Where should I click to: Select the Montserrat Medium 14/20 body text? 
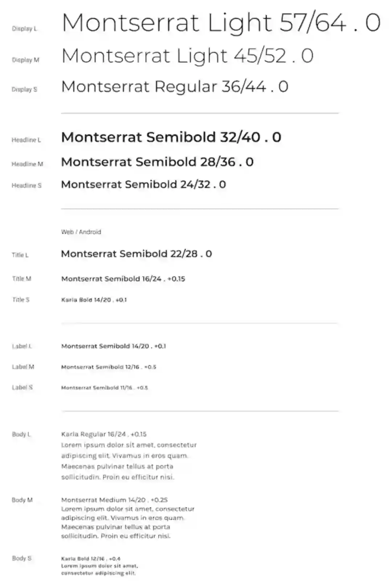pyautogui.click(x=114, y=500)
